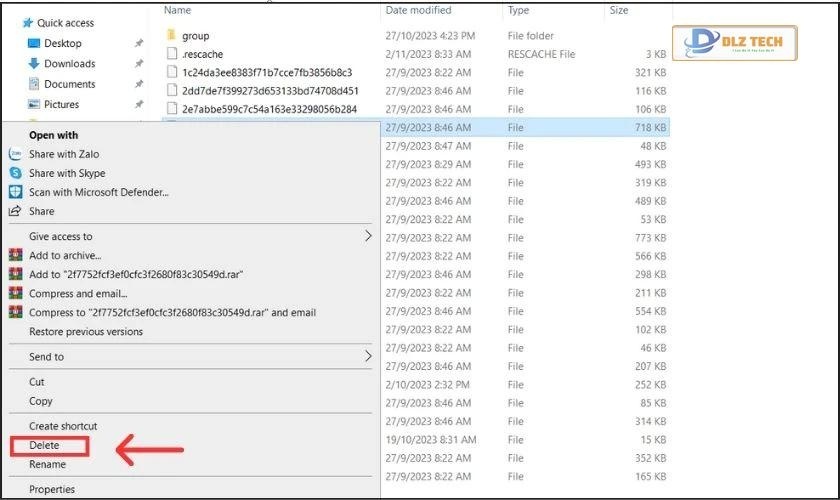Click the Documents icon in sidebar
The width and height of the screenshot is (840, 500).
34,84
